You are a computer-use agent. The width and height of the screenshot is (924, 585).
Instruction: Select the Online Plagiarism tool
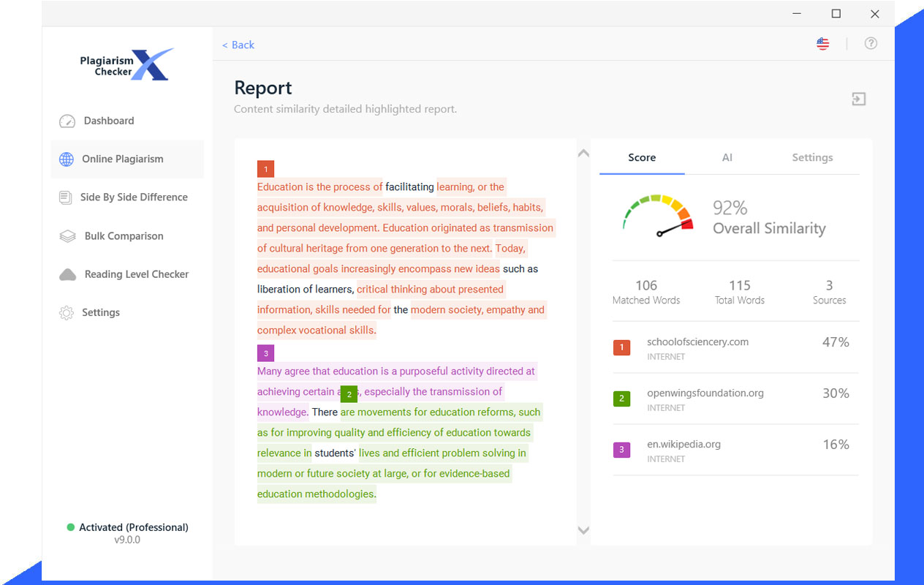(x=121, y=159)
